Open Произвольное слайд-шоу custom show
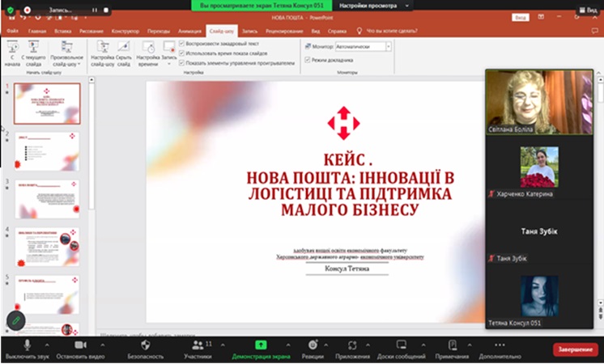This screenshot has height=364, width=604. tap(66, 53)
